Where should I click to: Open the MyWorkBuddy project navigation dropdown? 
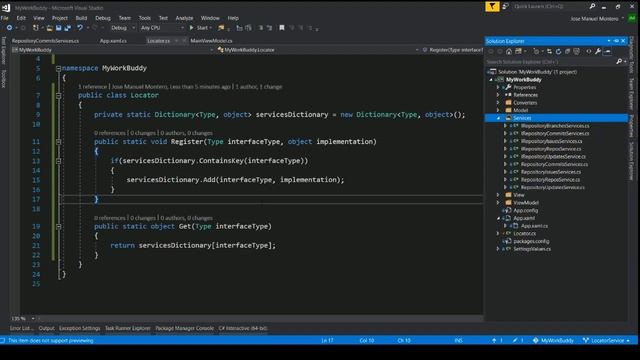(112, 50)
